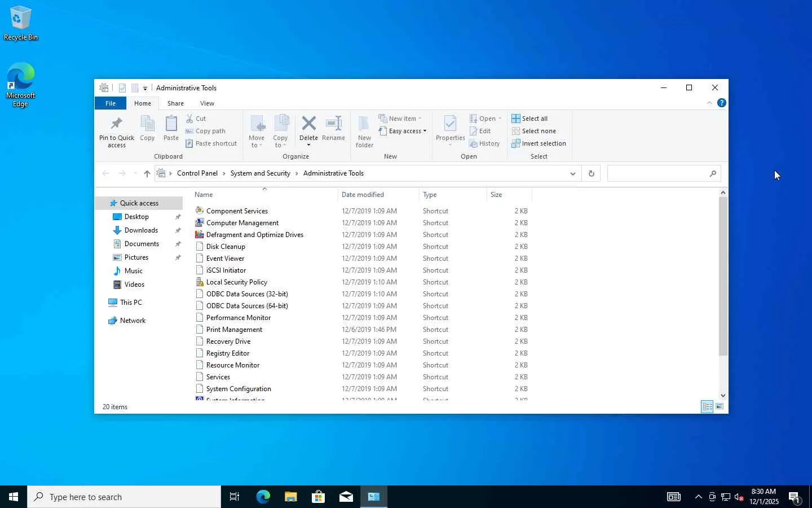812x508 pixels.
Task: Click the Help question mark icon
Action: (x=721, y=103)
